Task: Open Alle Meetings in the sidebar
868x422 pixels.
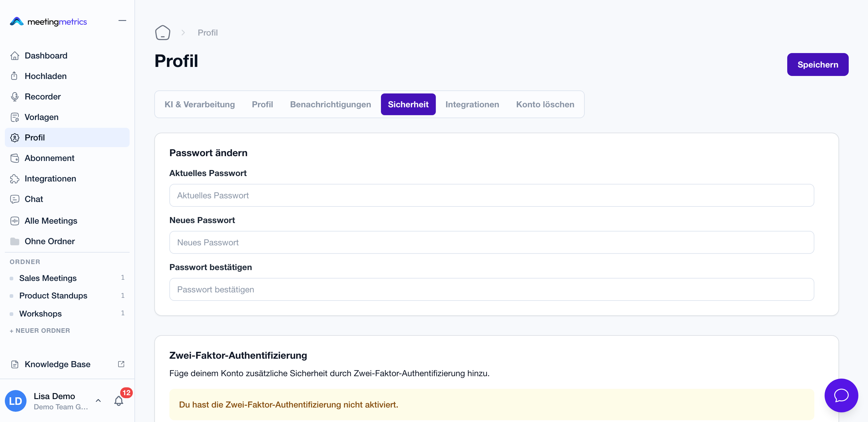Action: (67, 221)
